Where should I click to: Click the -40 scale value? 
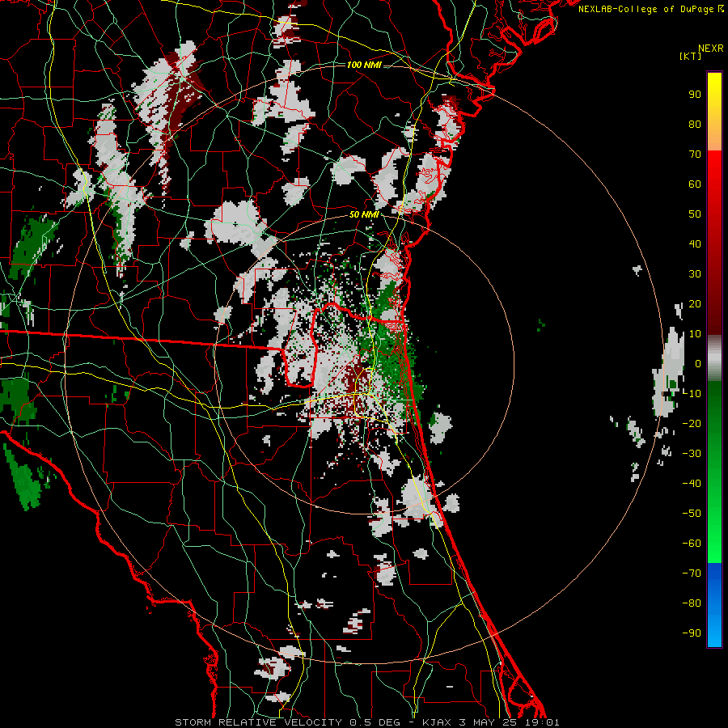(692, 484)
